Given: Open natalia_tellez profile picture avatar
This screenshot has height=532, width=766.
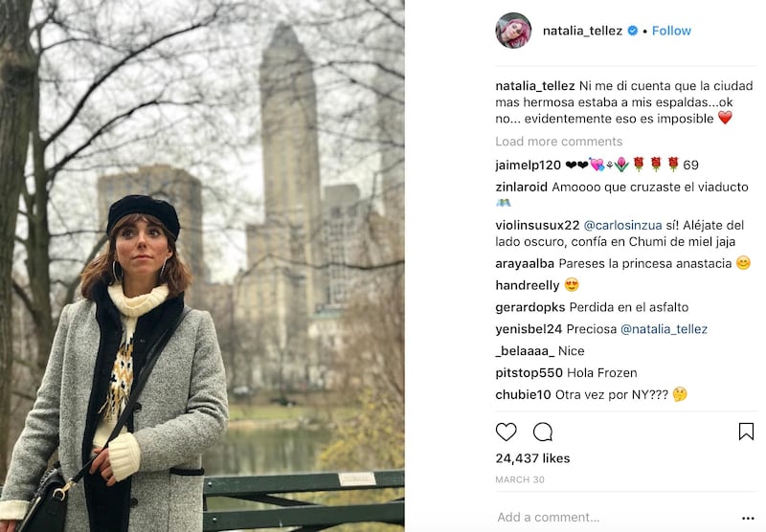Looking at the screenshot, I should click(513, 31).
